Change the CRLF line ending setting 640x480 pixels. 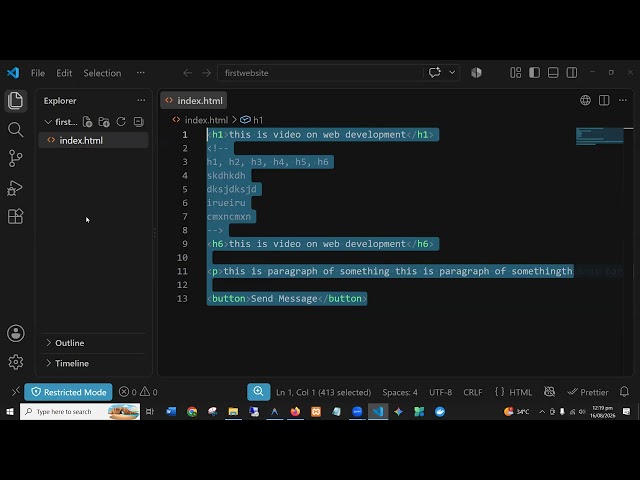click(473, 392)
